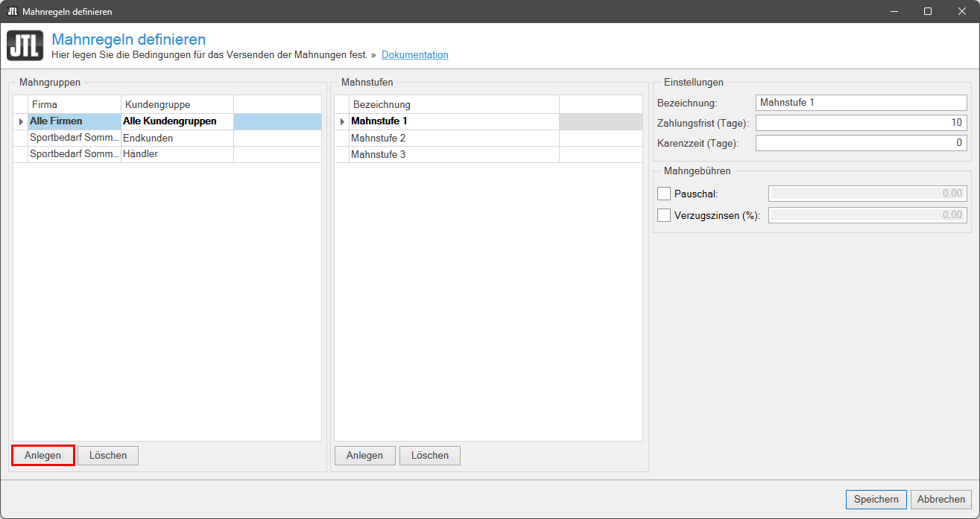980x519 pixels.
Task: Click the JTL logo icon in header
Action: click(x=25, y=45)
